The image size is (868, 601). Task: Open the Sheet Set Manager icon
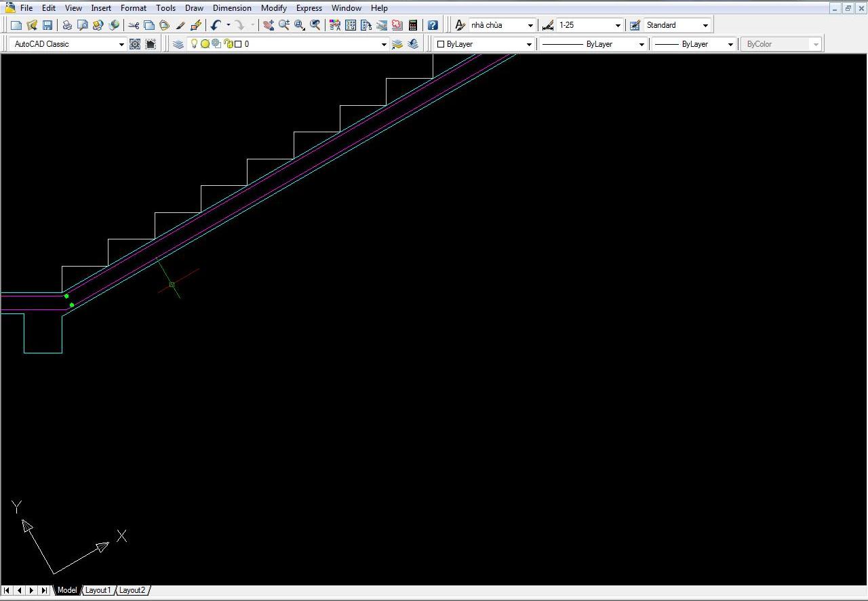[382, 25]
